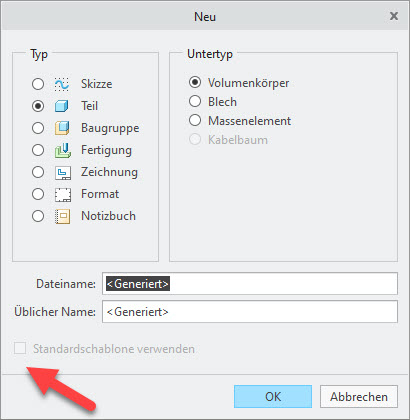Click the Notizbuch notebook icon
The image size is (410, 420).
click(x=62, y=216)
